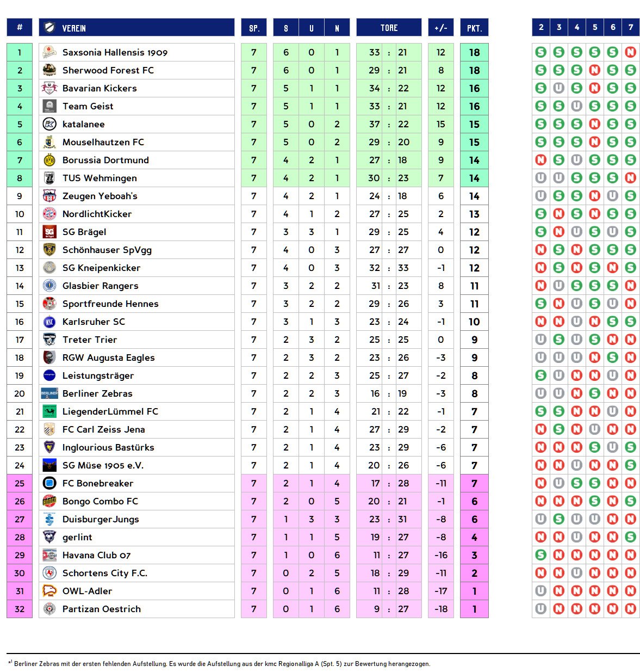Click Saxsonia Hallensis matchday 7 loss badge
640x672 pixels.
click(x=631, y=52)
